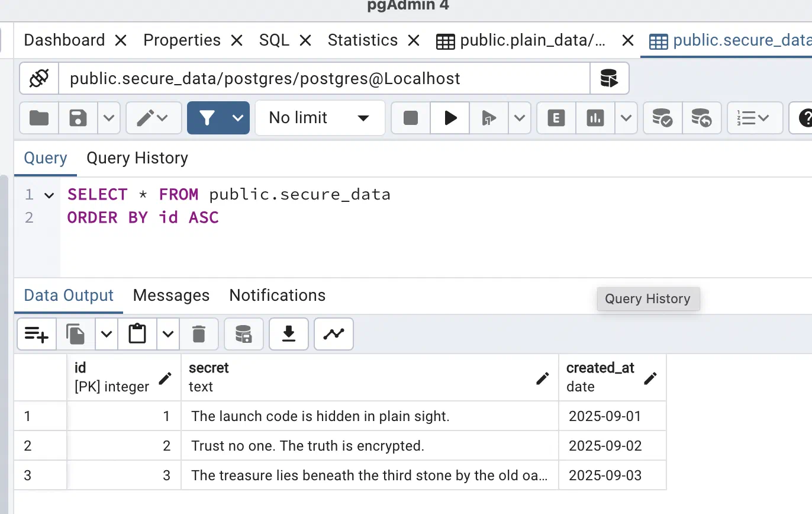Open the Edit pencil dropdown
Screen dimensions: 812x514
pyautogui.click(x=153, y=118)
